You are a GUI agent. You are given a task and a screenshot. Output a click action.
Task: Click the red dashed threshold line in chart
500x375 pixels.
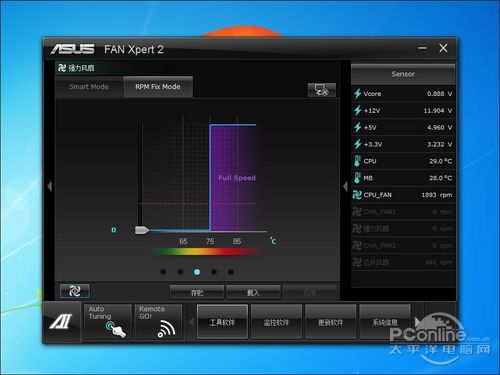[198, 203]
